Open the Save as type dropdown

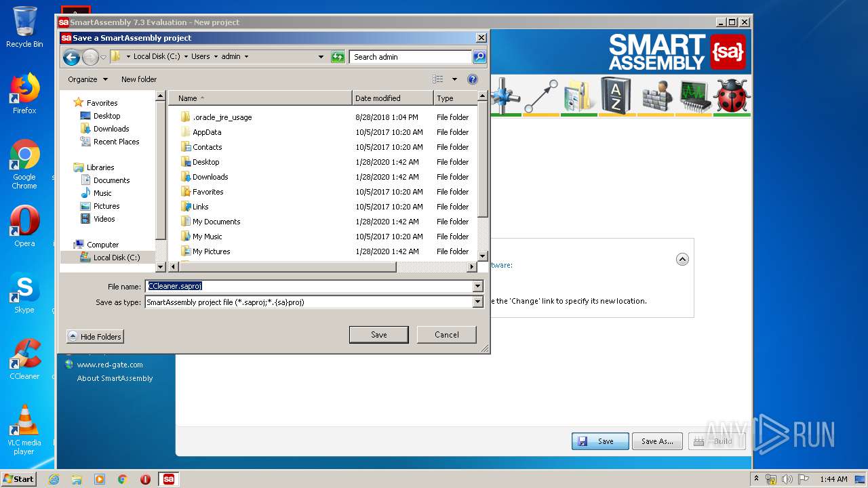[x=477, y=302]
